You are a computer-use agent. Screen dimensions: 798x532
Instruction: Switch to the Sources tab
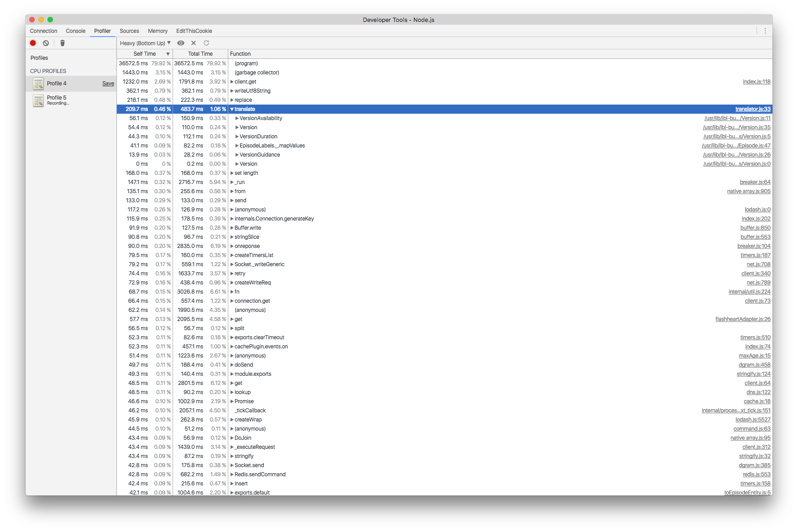click(130, 31)
